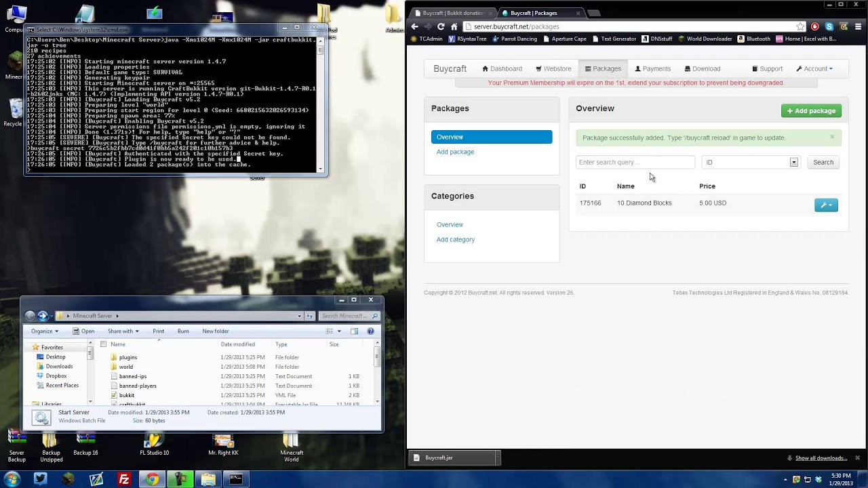Open the green camera app in taskbar

coord(180,479)
